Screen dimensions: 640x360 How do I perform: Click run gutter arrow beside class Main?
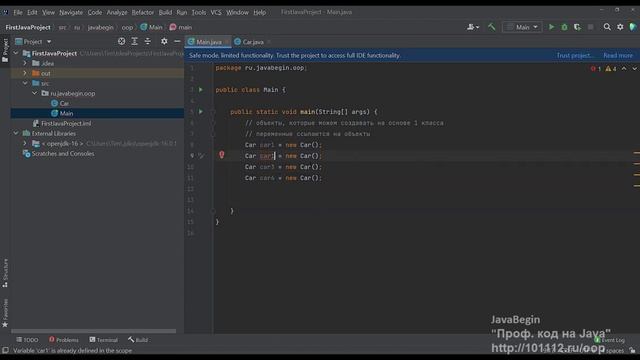(201, 89)
